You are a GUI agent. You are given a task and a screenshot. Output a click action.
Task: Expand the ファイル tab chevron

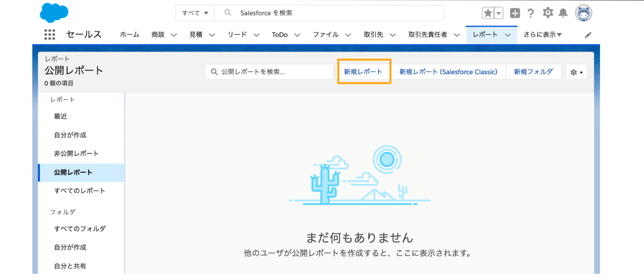pyautogui.click(x=348, y=35)
